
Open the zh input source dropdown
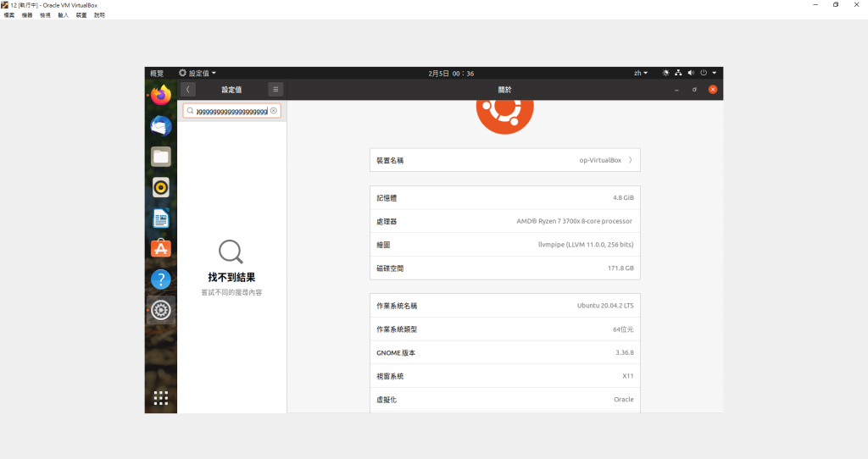tap(641, 73)
